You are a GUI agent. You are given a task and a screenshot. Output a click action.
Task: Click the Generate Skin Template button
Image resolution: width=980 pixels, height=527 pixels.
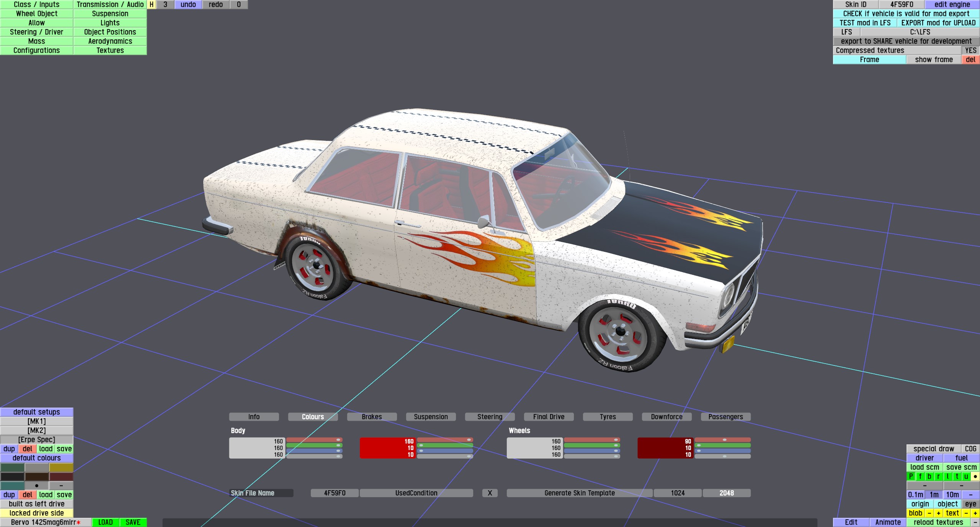[580, 493]
